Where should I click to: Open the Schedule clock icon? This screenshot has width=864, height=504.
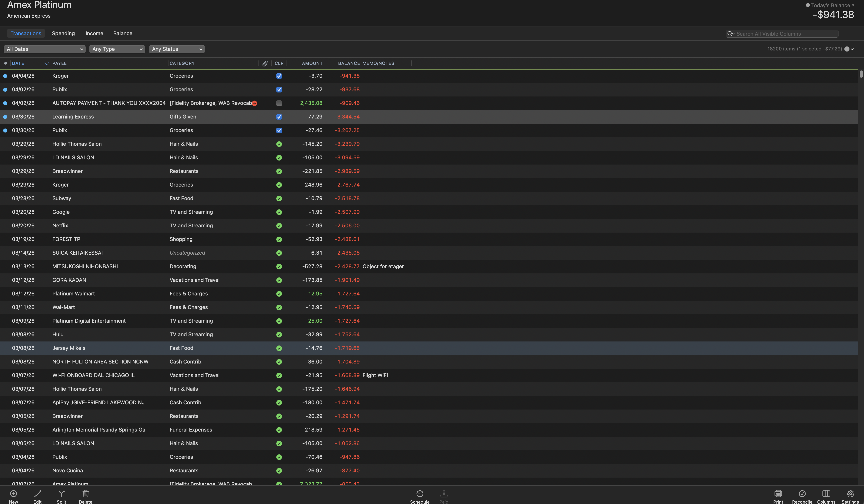tap(420, 493)
